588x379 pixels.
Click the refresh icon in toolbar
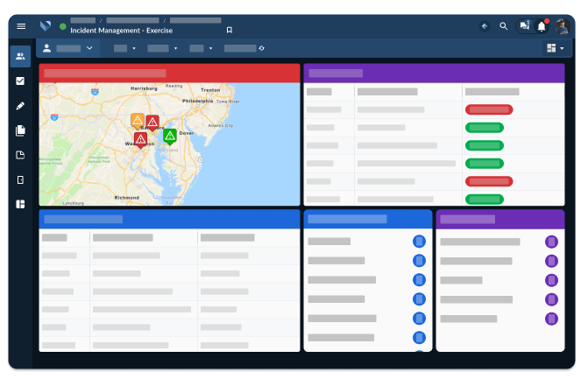pos(262,48)
